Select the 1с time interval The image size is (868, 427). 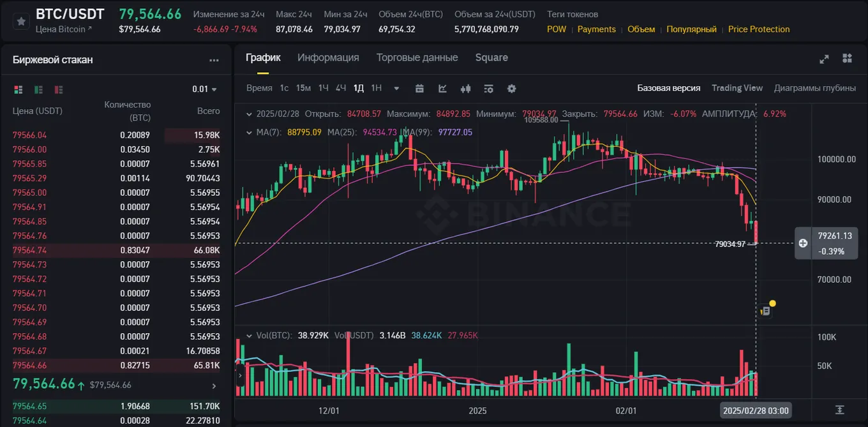pyautogui.click(x=284, y=88)
